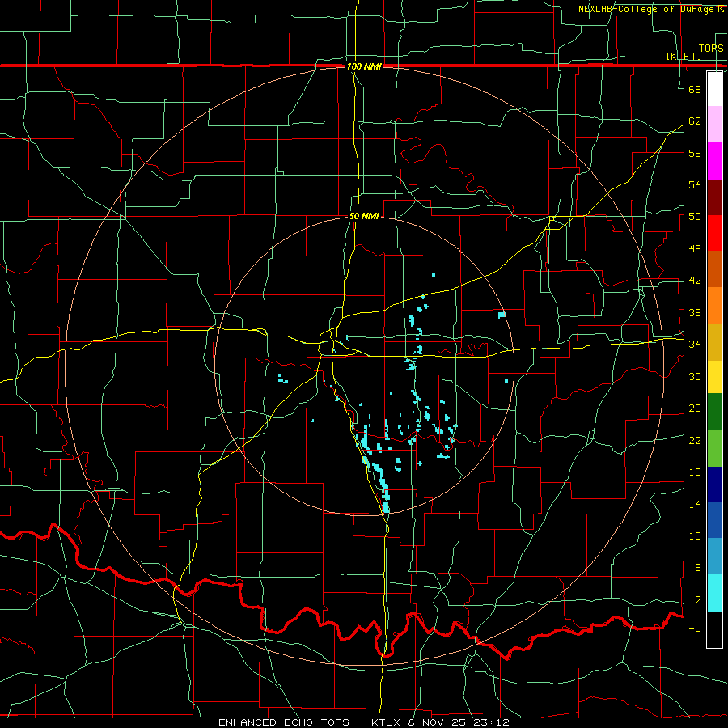The image size is (728, 728).
Task: Click the dark orange legend swatch
Action: coord(714,269)
